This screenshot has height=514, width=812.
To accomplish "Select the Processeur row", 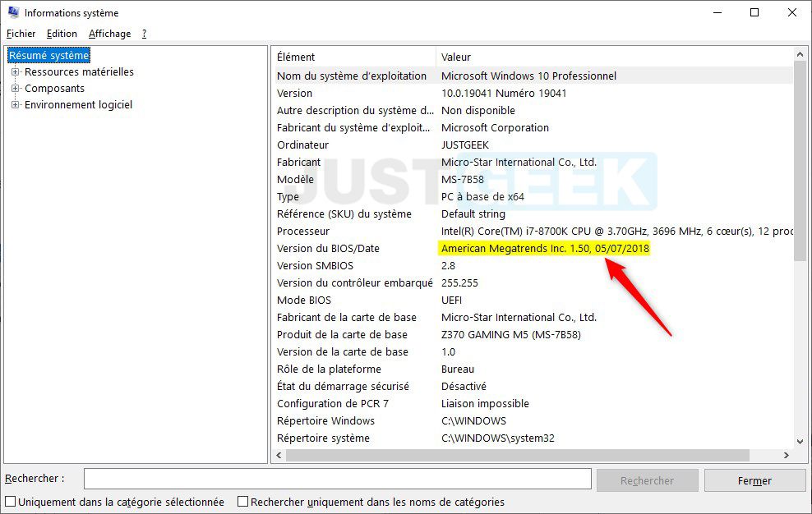I will tap(533, 232).
